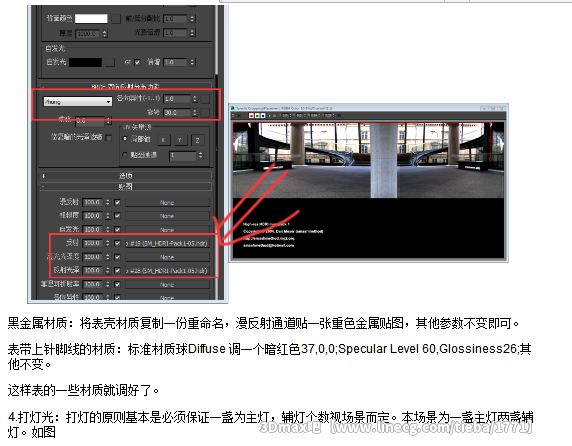Click the black self-illumination color swatch

pos(85,62)
